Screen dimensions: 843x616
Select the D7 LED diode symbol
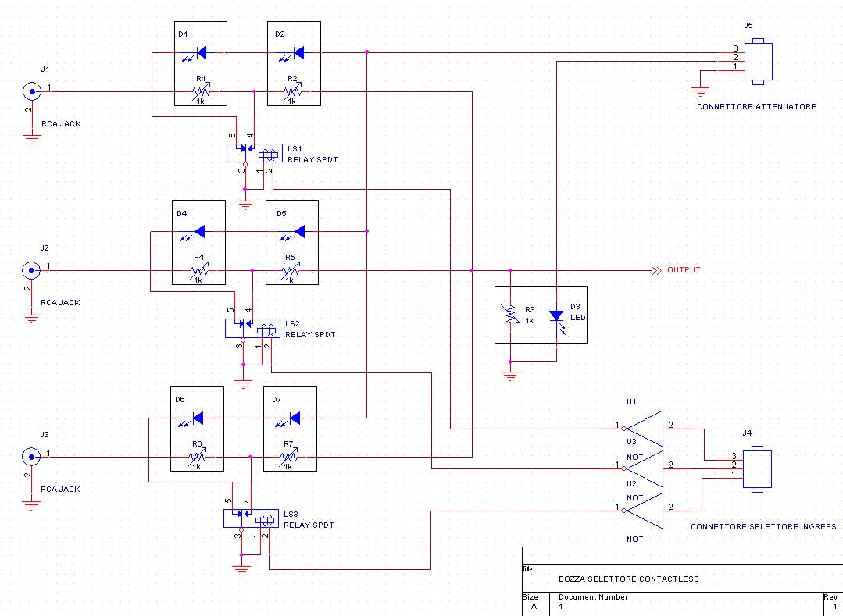point(289,419)
